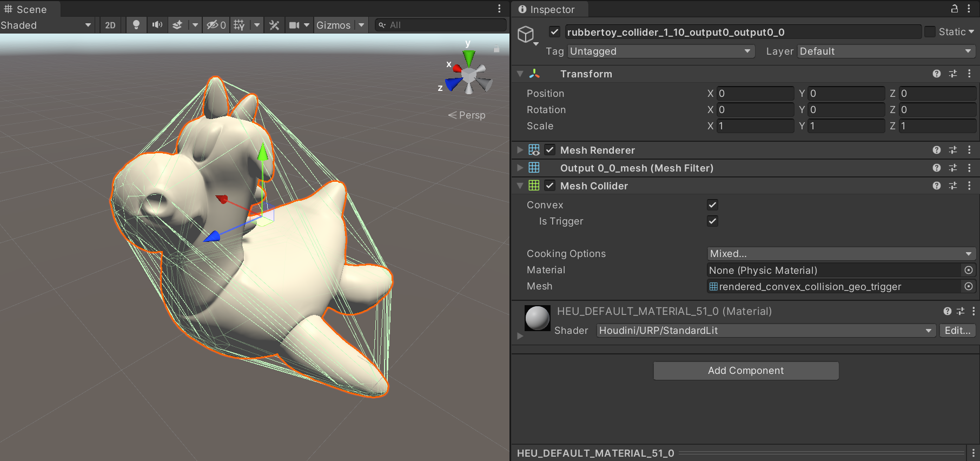The width and height of the screenshot is (980, 461).
Task: Open Shaded draw mode dropdown
Action: [47, 25]
